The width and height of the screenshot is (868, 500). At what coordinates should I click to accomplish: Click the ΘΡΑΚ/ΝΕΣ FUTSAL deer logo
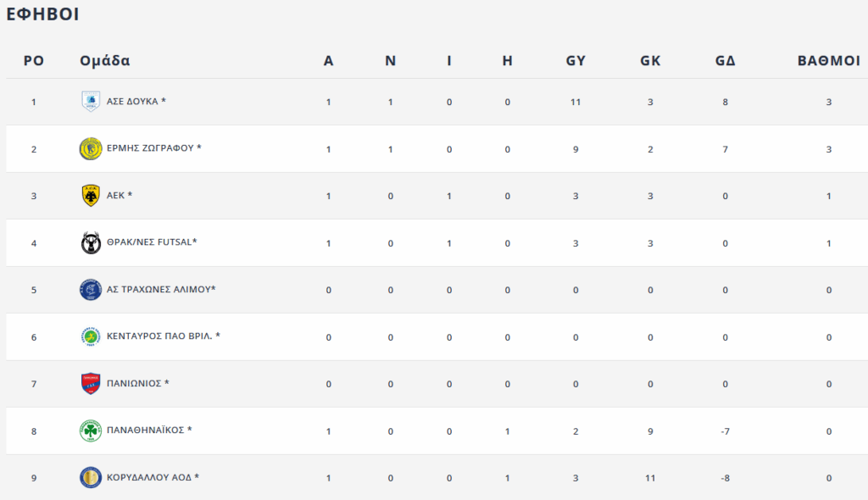(x=91, y=242)
